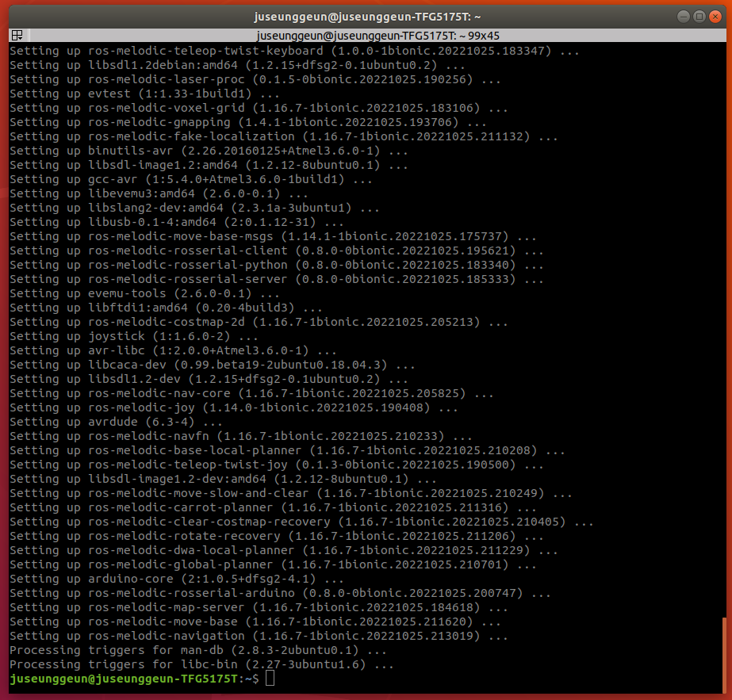Click the line 'Setting up avr-libc'
The width and height of the screenshot is (732, 700).
pos(173,350)
